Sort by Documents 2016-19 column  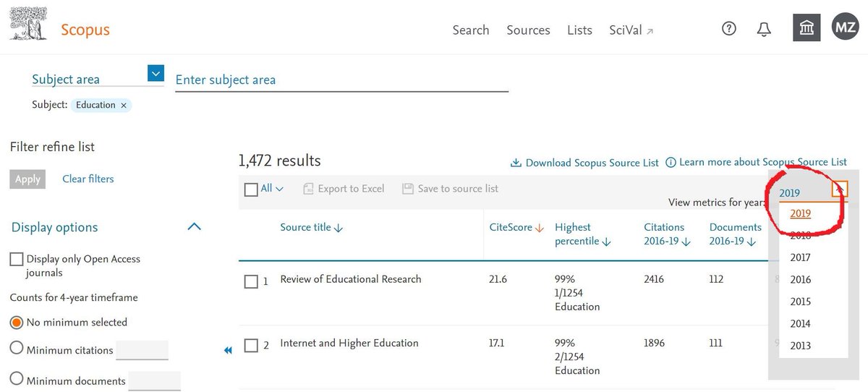(x=735, y=234)
